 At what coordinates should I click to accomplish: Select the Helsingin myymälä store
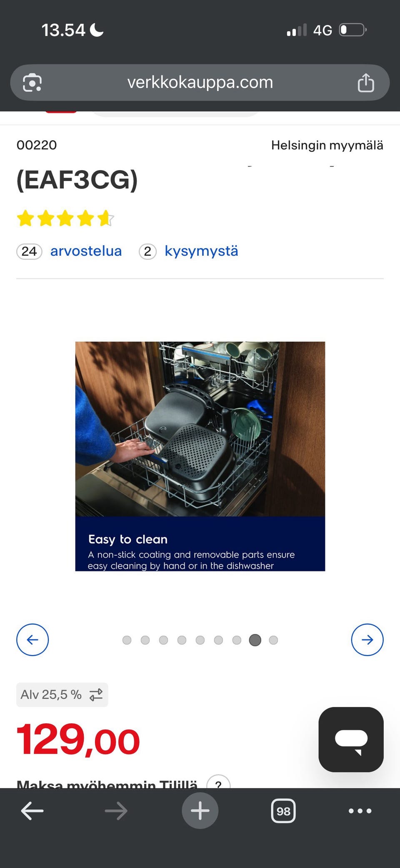tap(327, 145)
